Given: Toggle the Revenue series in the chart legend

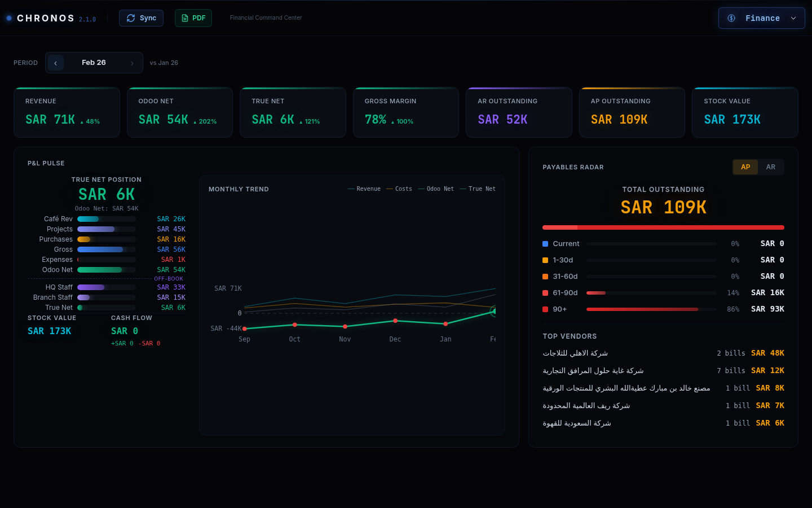Looking at the screenshot, I should coord(364,189).
